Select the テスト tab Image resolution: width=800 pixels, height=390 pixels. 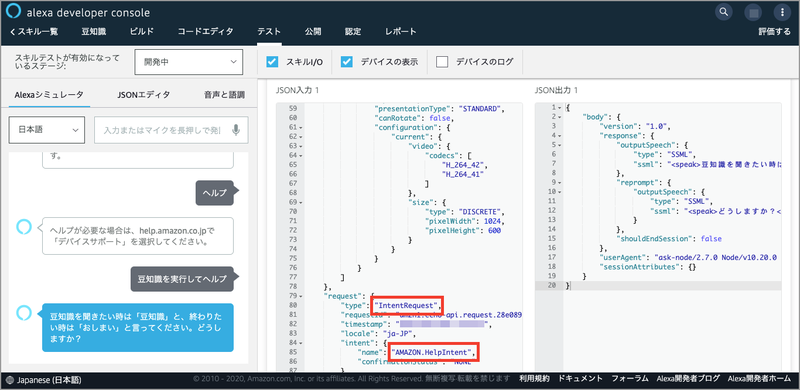tap(269, 32)
